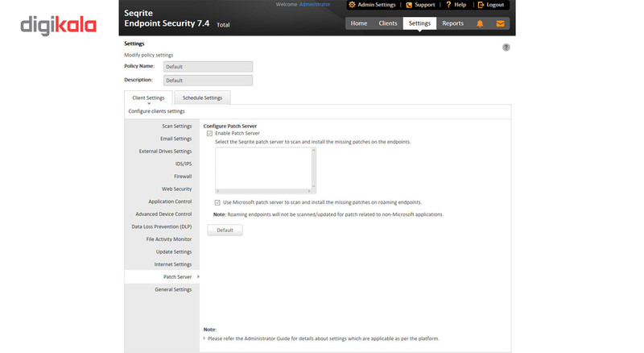Open External Drives Settings

tap(165, 152)
